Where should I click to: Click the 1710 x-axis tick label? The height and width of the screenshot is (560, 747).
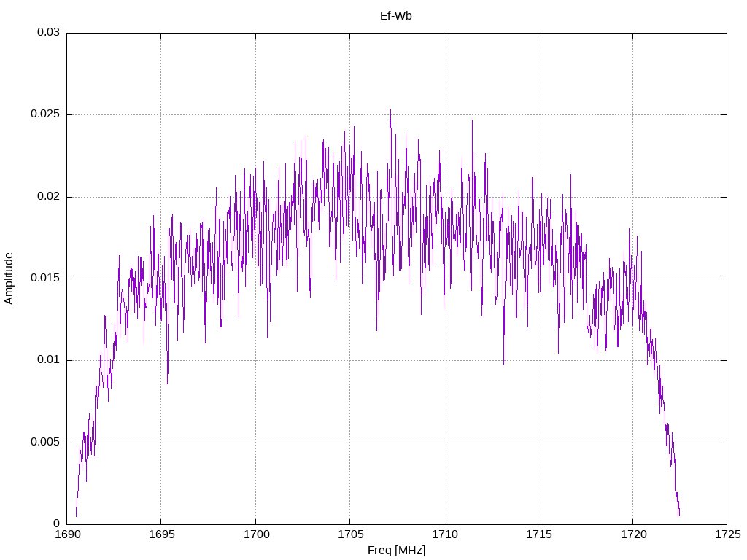tap(444, 534)
